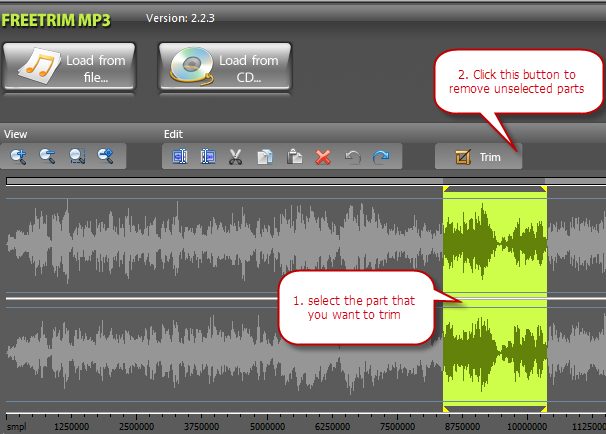Click the first blue Edit selection marker icon
Screen dimensions: 606x434
pyautogui.click(x=180, y=157)
